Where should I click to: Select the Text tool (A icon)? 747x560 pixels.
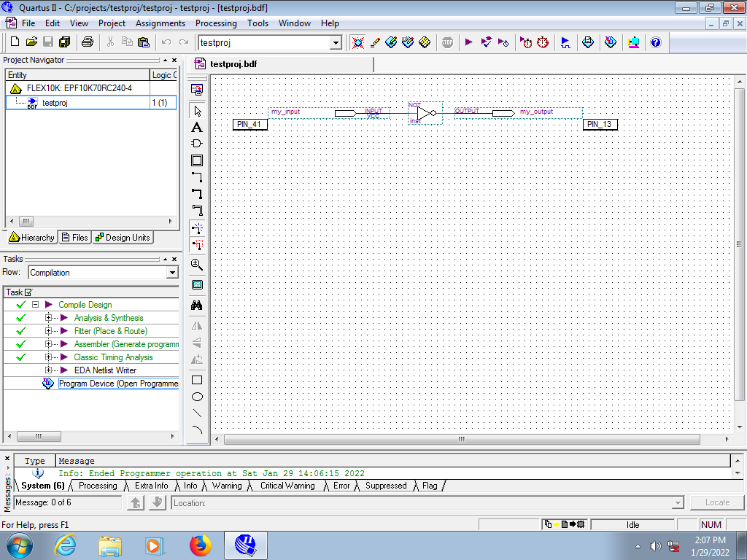tap(197, 127)
